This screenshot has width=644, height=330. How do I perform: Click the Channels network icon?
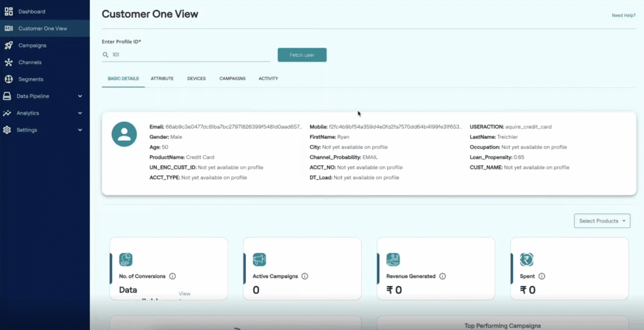(x=8, y=62)
